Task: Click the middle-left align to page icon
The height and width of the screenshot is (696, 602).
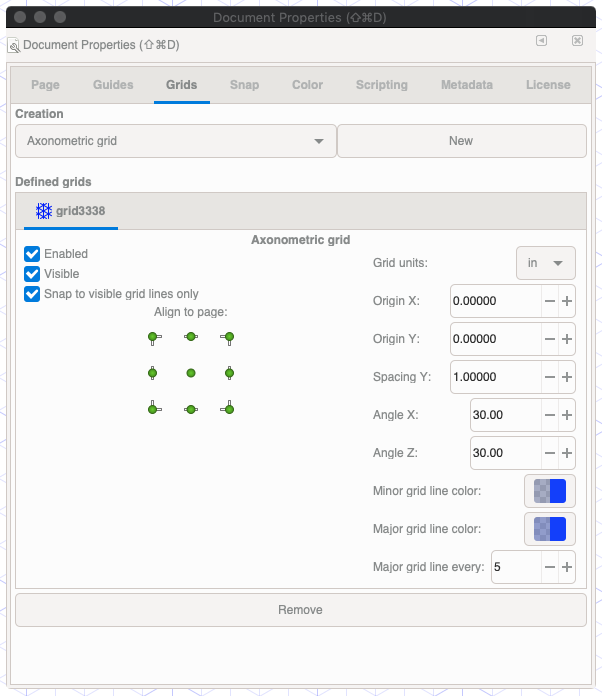Action: tap(153, 373)
